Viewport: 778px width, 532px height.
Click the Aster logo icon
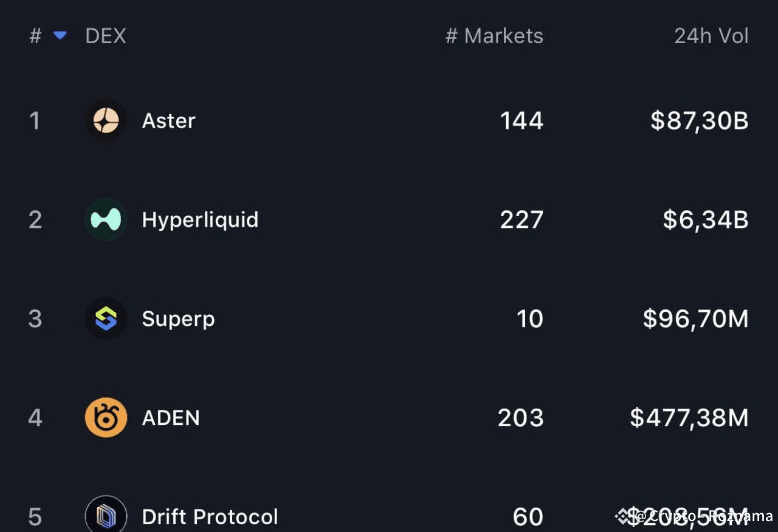pyautogui.click(x=106, y=120)
